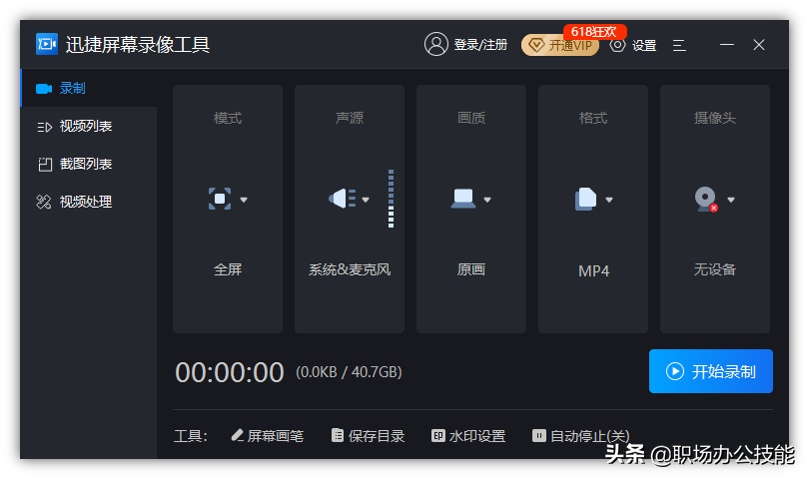The height and width of the screenshot is (479, 809).
Task: Expand the 格式 dropdown arrow
Action: pyautogui.click(x=609, y=200)
